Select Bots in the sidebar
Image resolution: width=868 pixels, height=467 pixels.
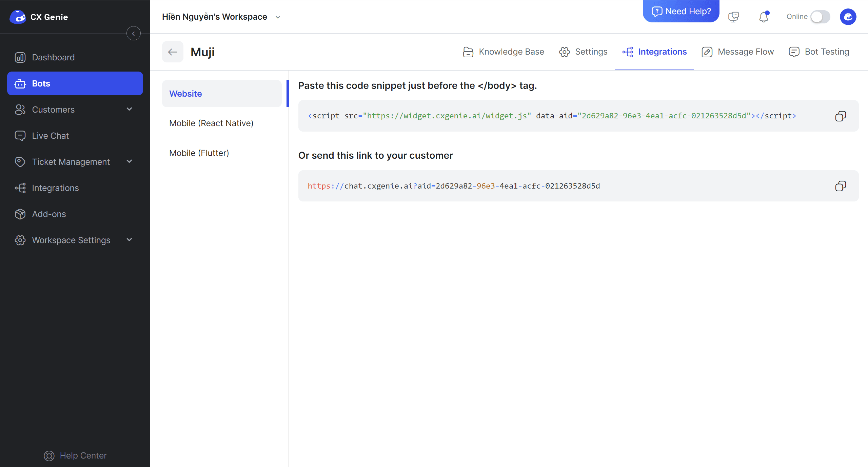point(75,83)
